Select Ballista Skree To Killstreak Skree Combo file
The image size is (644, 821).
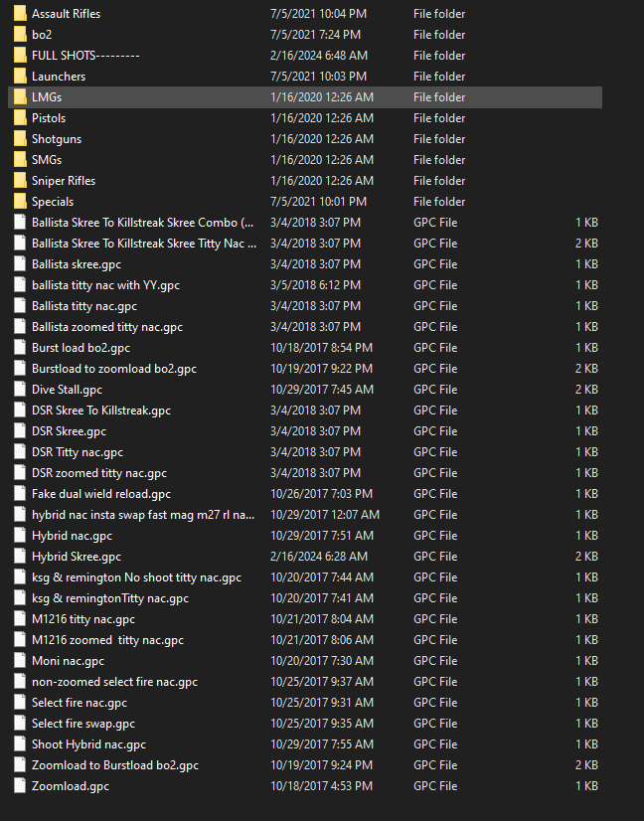tap(142, 223)
